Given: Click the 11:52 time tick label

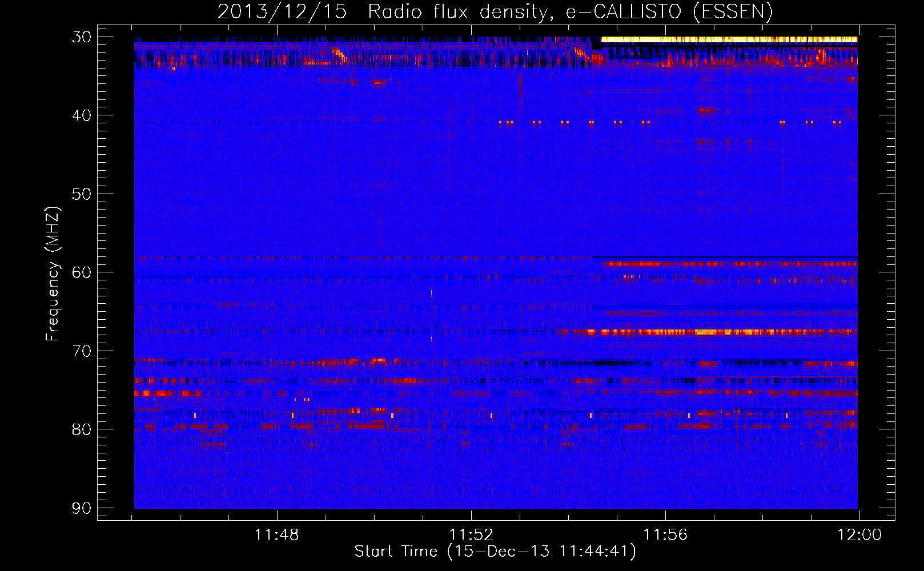Looking at the screenshot, I should (471, 535).
